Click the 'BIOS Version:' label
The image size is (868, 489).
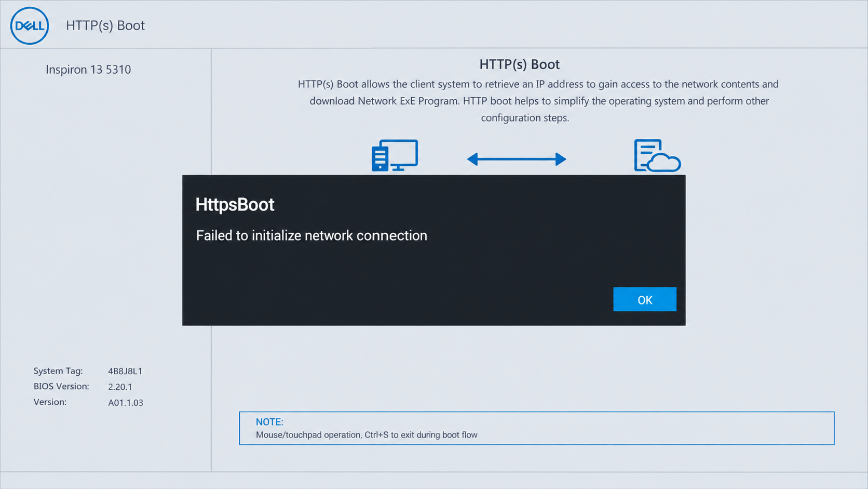click(61, 387)
